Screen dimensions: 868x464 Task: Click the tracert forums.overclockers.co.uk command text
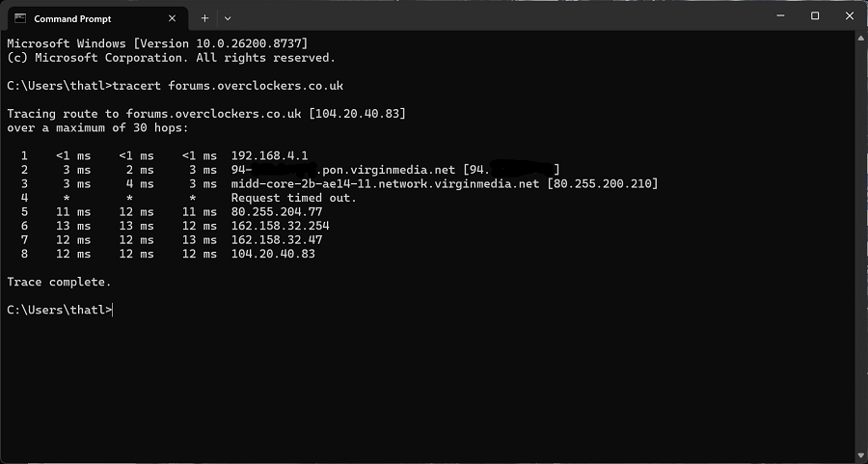click(228, 86)
